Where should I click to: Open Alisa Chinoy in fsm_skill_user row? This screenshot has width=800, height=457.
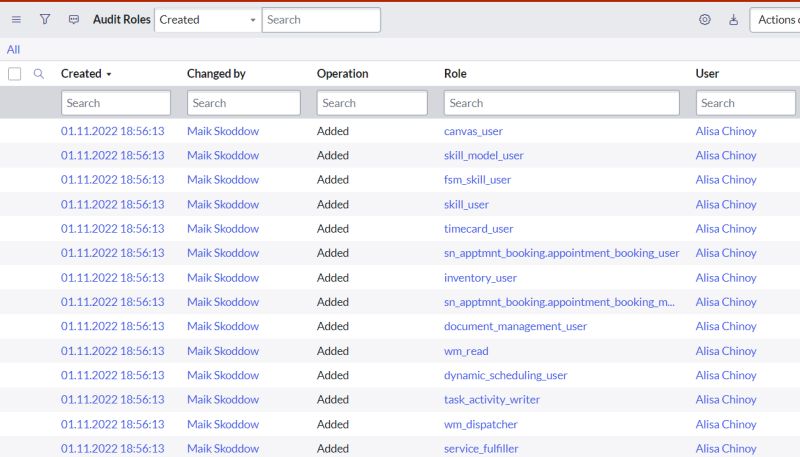point(726,180)
